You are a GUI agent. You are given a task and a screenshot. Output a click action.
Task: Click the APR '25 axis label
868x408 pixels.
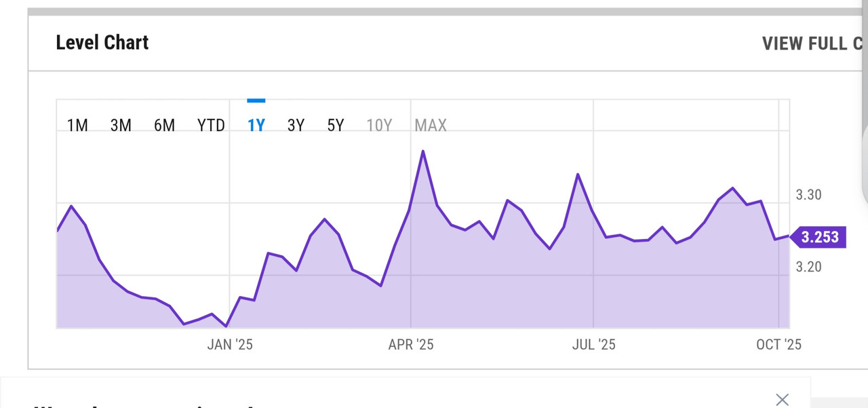pos(411,345)
